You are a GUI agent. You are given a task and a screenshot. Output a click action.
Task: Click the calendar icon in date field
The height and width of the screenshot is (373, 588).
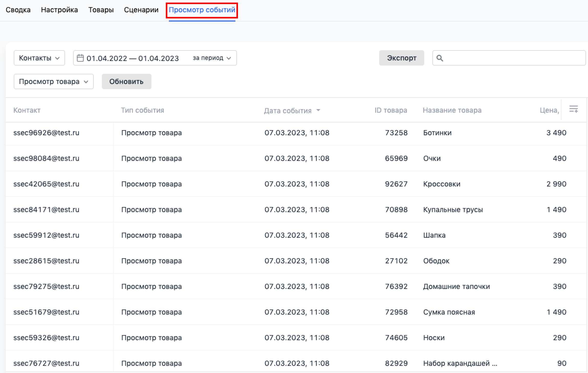point(80,58)
